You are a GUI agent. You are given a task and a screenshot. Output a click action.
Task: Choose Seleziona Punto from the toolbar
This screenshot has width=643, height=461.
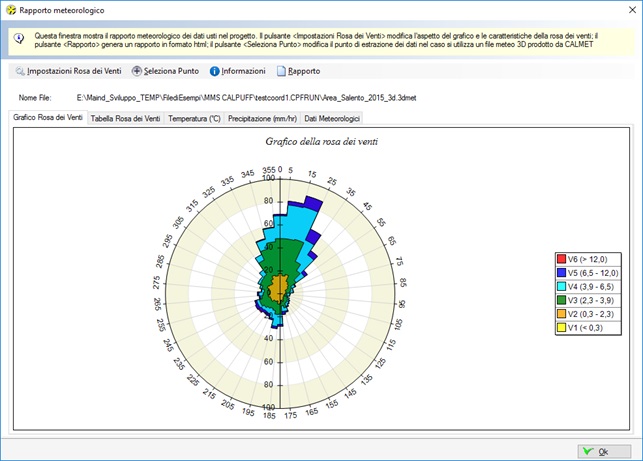click(x=166, y=71)
